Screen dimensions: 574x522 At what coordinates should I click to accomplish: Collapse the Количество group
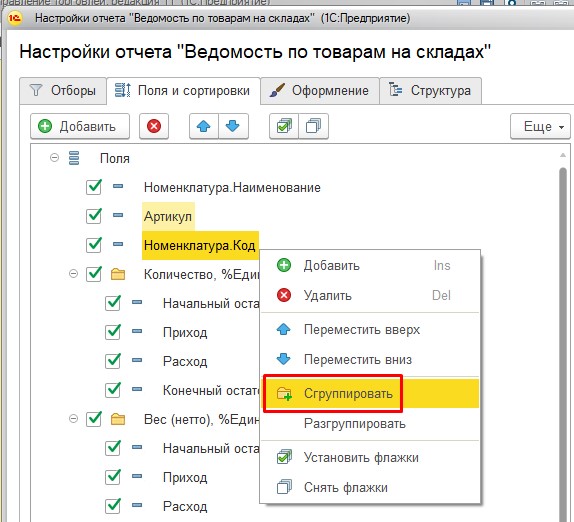pos(73,273)
